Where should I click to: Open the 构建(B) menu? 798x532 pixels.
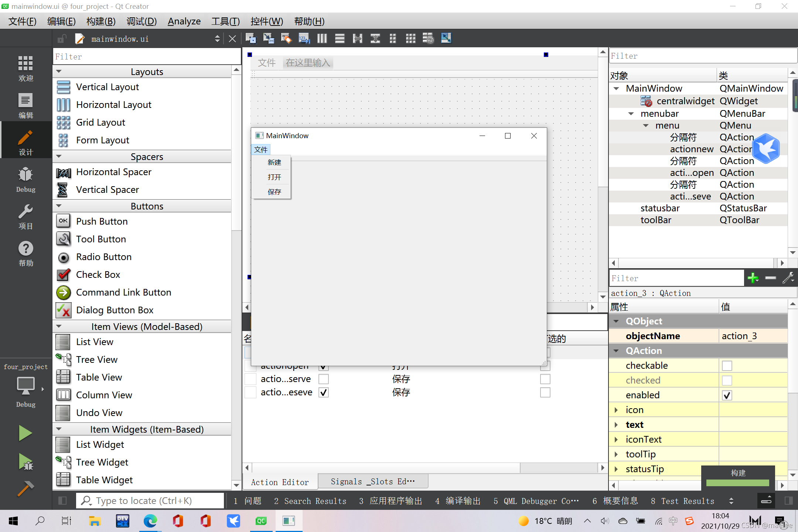101,21
